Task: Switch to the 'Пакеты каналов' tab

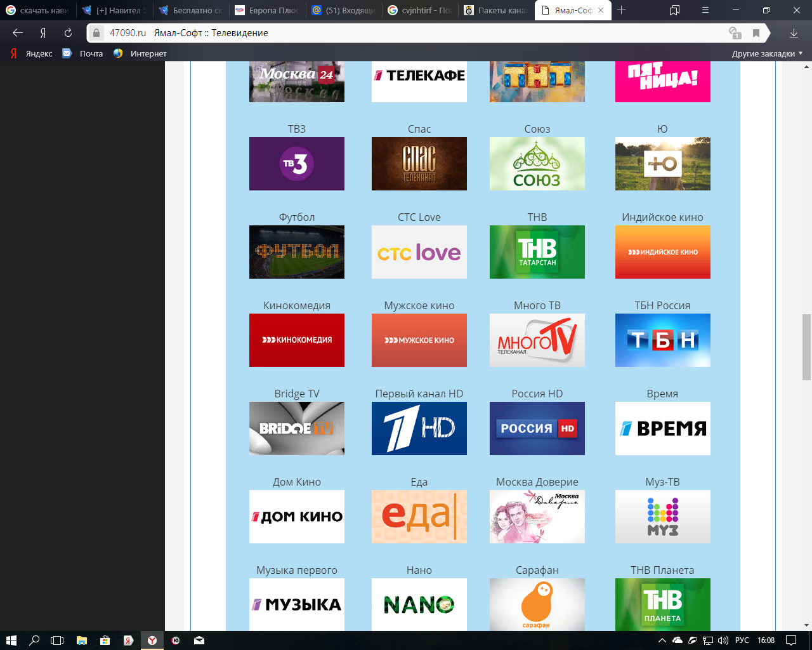Action: (x=496, y=10)
